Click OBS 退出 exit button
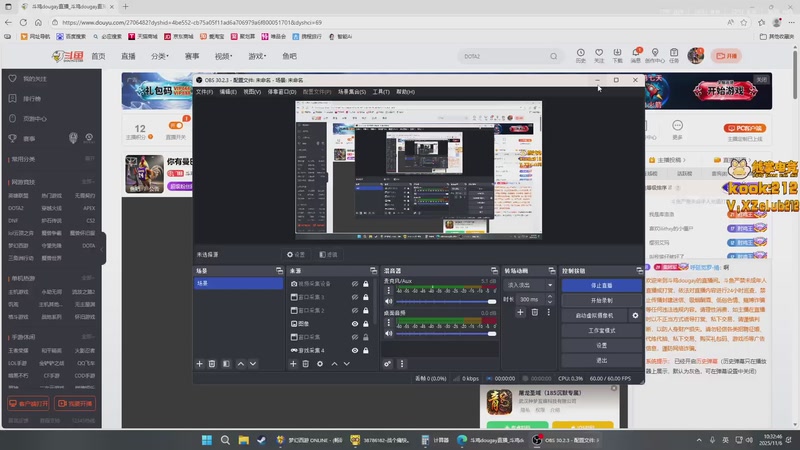800x450 pixels. coord(602,360)
